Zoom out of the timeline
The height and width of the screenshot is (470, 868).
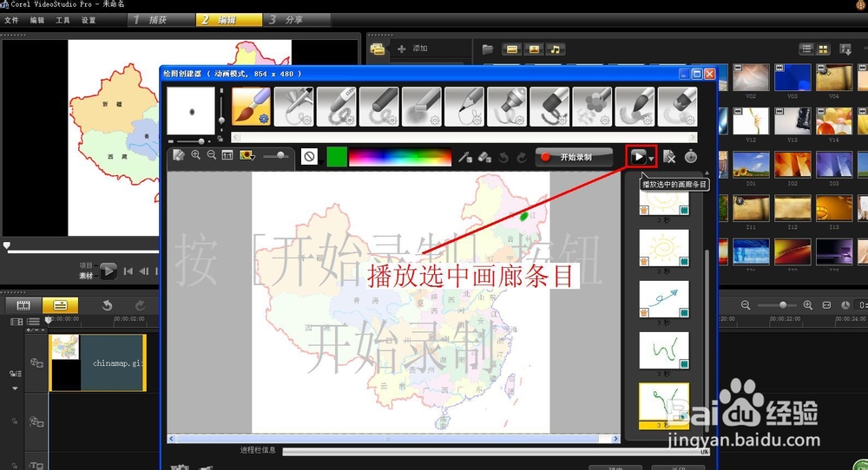pos(746,304)
